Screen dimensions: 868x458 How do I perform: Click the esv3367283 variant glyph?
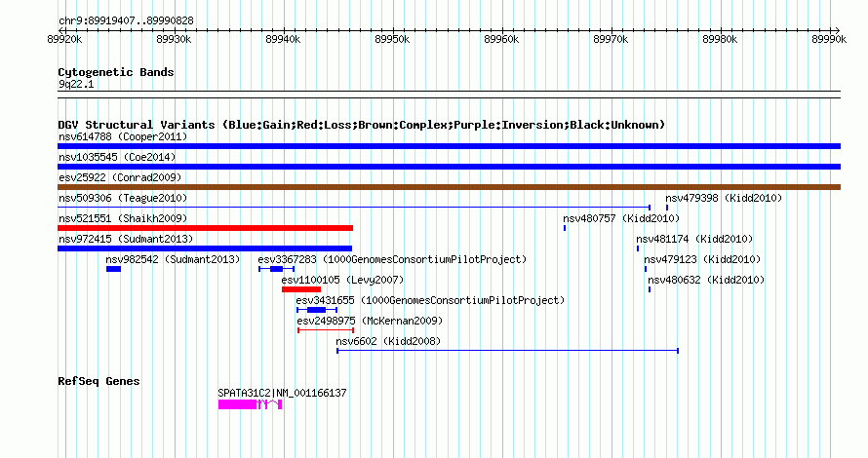276,269
